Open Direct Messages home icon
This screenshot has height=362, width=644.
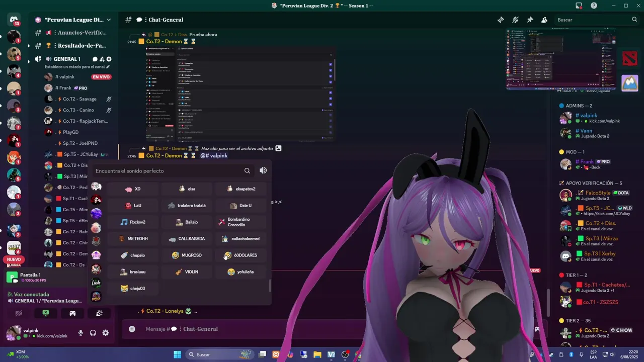(14, 20)
